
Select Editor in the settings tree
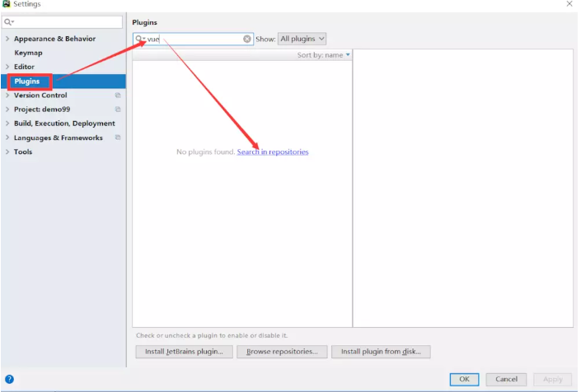pos(24,67)
